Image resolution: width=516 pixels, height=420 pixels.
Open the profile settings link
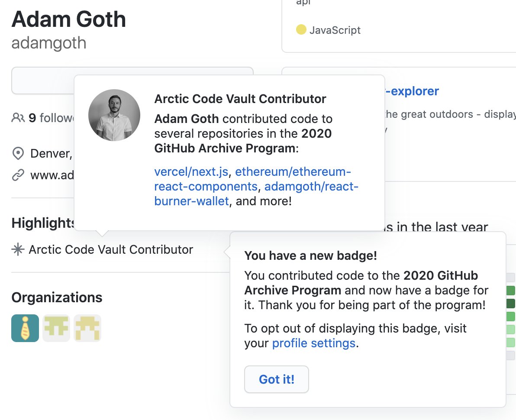(x=313, y=343)
